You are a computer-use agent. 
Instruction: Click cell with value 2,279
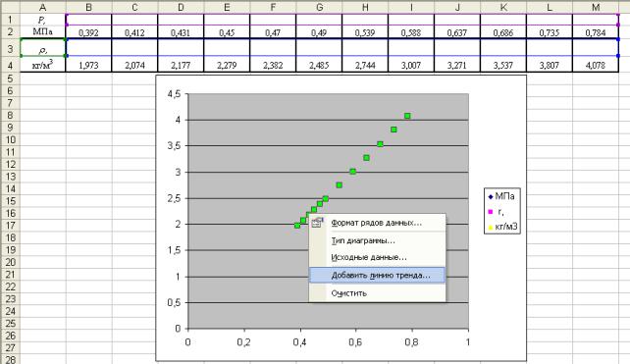[227, 65]
